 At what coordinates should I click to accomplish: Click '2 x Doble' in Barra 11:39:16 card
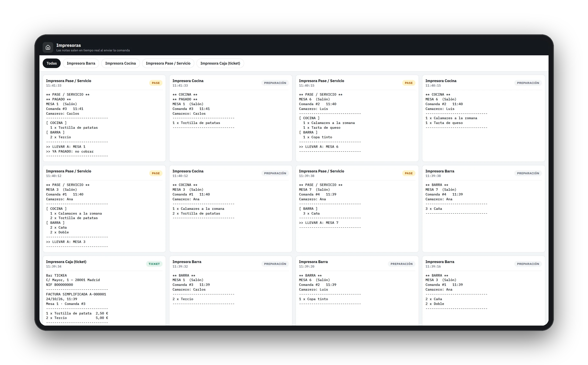coord(435,304)
